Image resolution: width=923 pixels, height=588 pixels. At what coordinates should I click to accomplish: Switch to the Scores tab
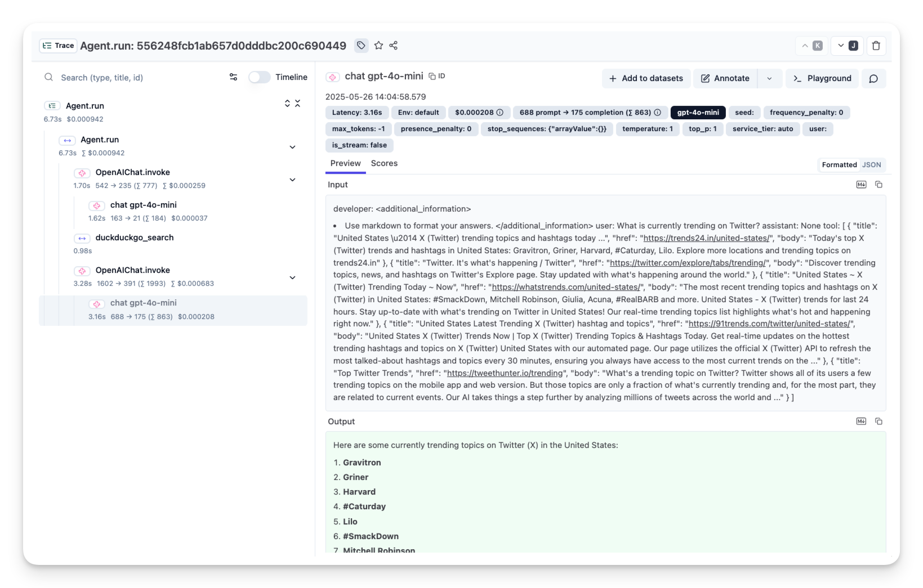click(x=384, y=163)
